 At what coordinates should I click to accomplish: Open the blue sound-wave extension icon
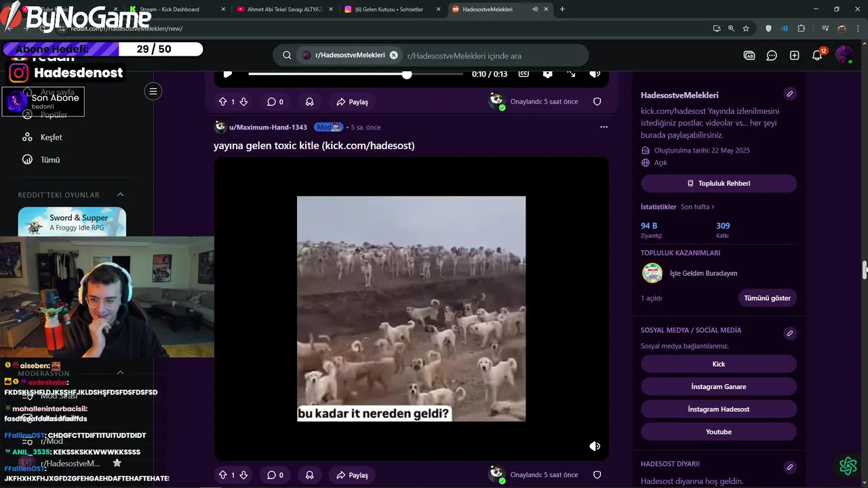(x=785, y=28)
